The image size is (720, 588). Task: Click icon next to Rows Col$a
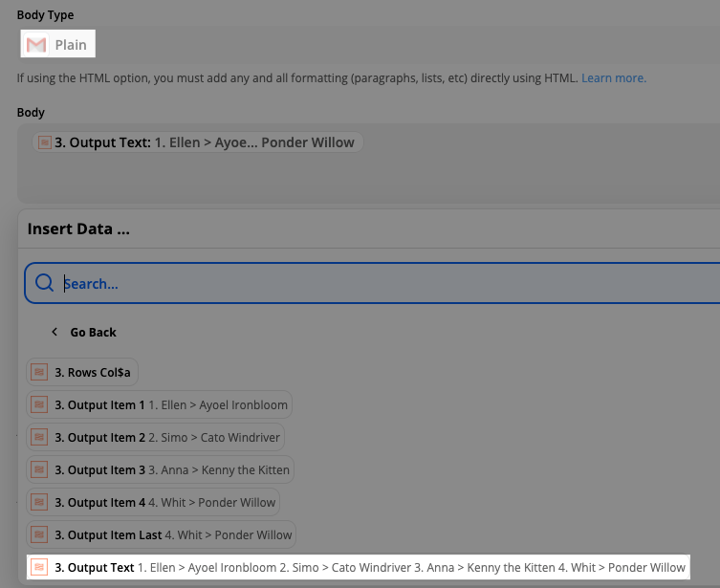click(x=39, y=372)
